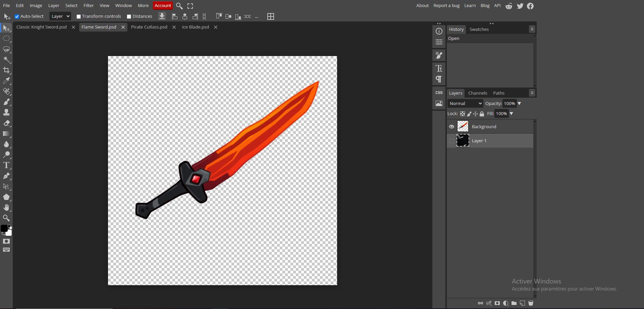Uncheck the Auto-Select checkbox
The image size is (644, 309).
17,16
